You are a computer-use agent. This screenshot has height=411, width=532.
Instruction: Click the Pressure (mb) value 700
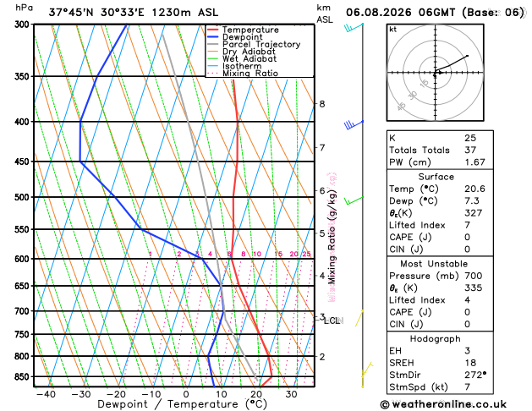coord(473,276)
